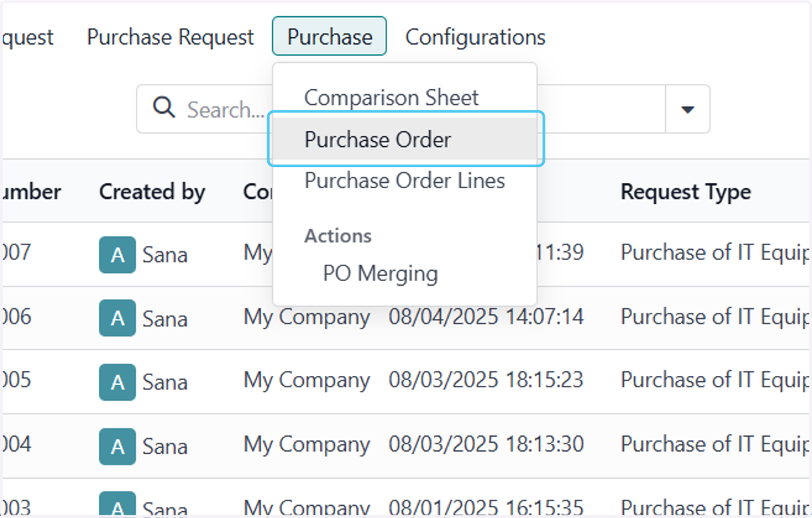
Task: Click Sana avatar in 18:15:23 row
Action: coord(117,382)
